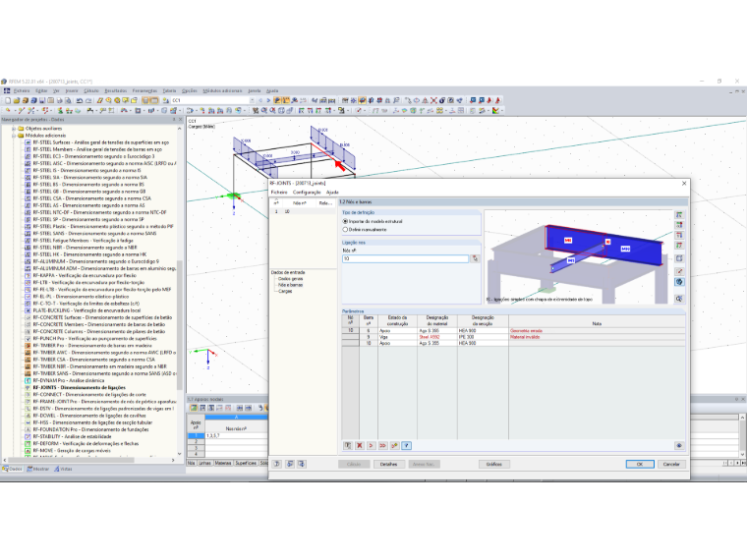Click the isometric box view icon in preview toolbar

679,258
